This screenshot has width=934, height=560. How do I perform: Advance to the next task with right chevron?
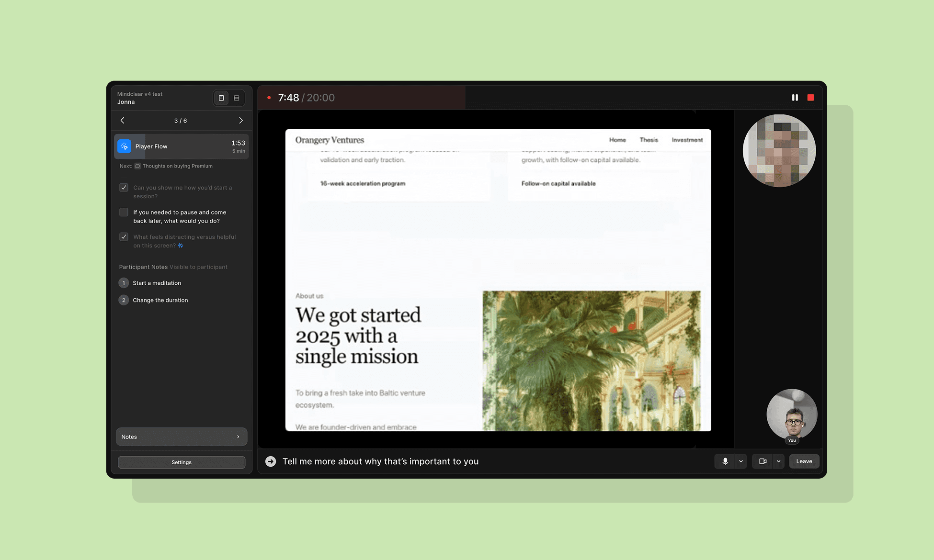coord(241,121)
